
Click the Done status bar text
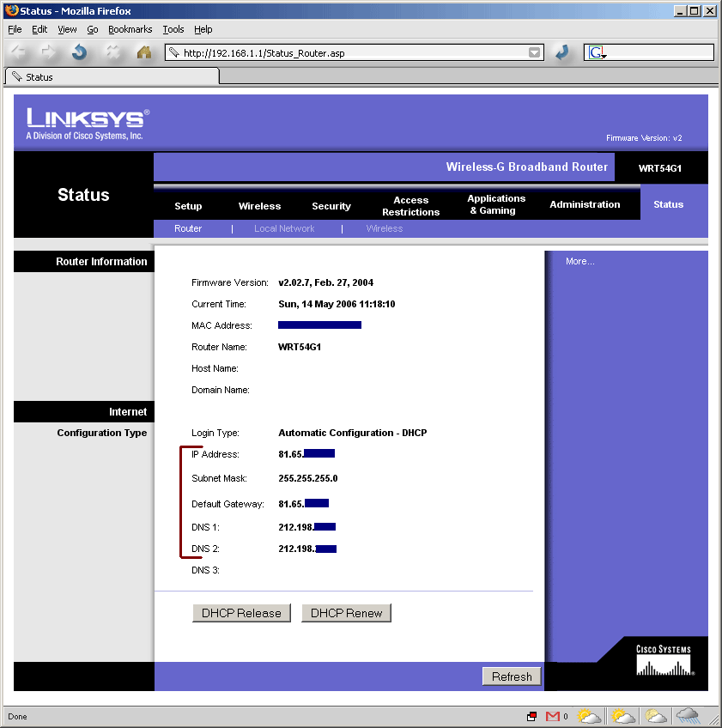pyautogui.click(x=17, y=716)
